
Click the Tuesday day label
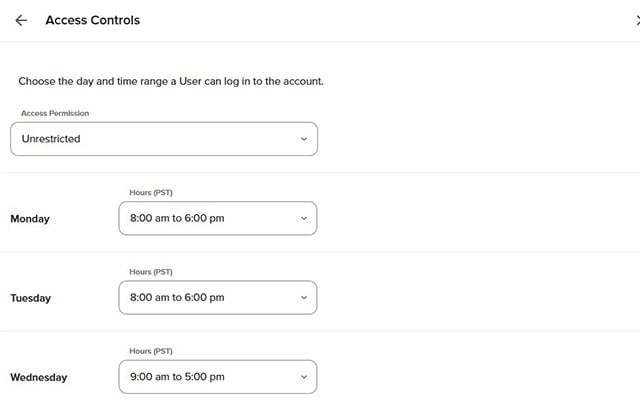coord(30,298)
